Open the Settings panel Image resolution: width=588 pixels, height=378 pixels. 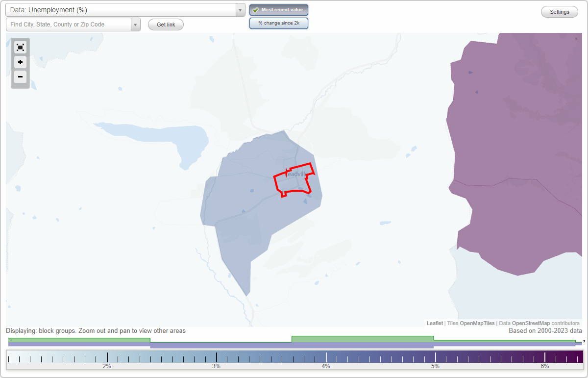point(559,11)
